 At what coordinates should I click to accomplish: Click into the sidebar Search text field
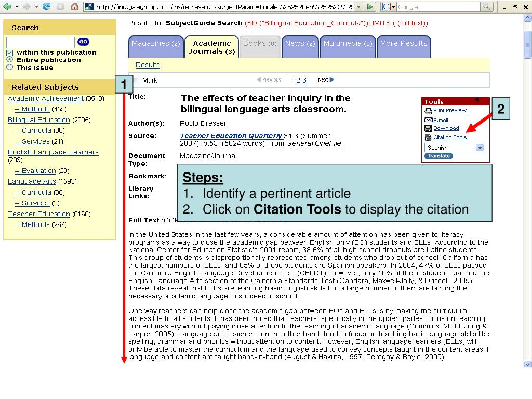pyautogui.click(x=41, y=43)
